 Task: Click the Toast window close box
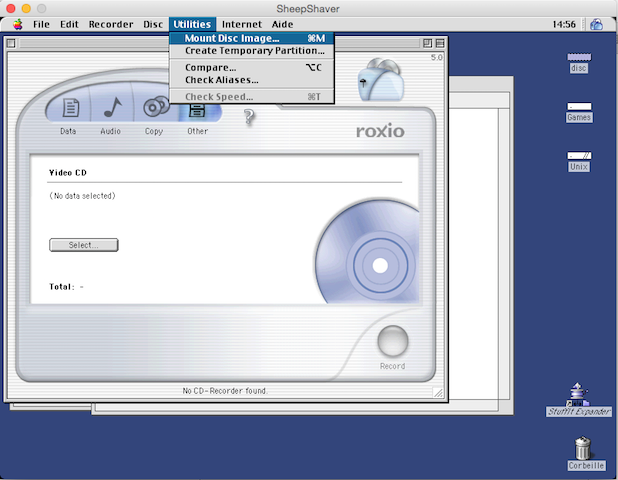click(11, 43)
